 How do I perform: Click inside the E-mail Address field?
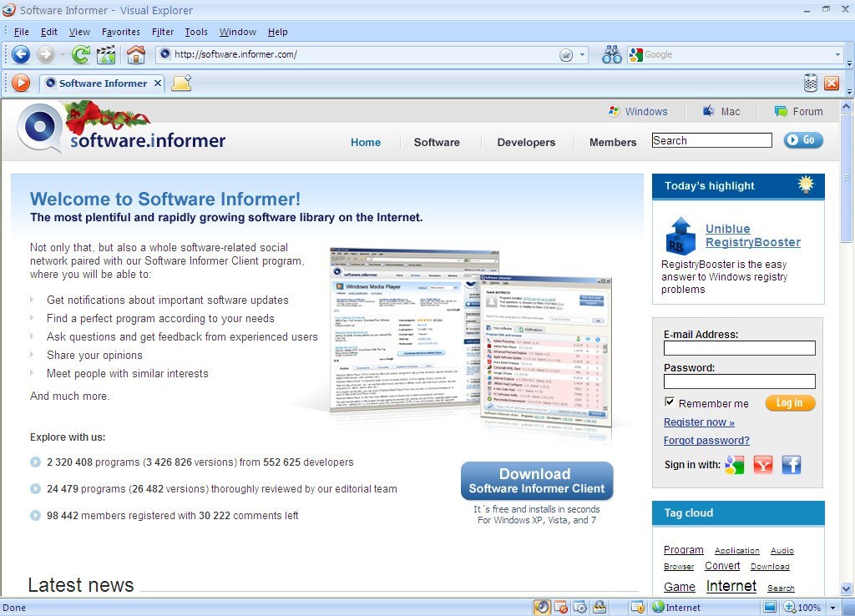[x=738, y=348]
